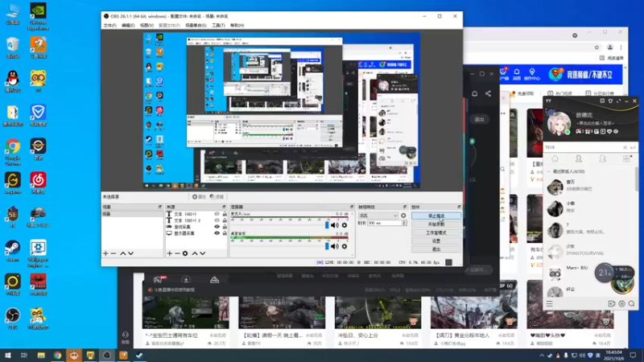
Task: Open source properties gear in Sources panel
Action: click(x=185, y=253)
